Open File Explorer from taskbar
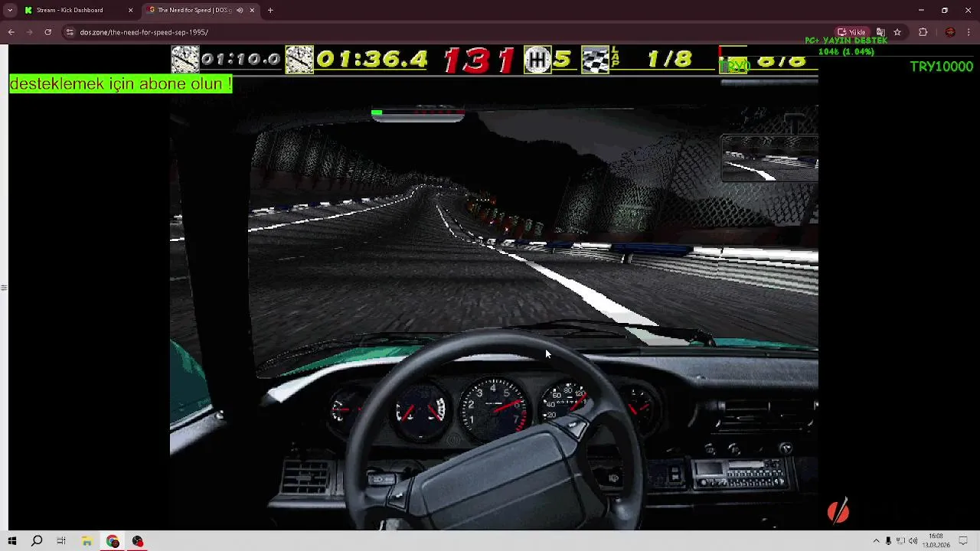 pyautogui.click(x=87, y=541)
